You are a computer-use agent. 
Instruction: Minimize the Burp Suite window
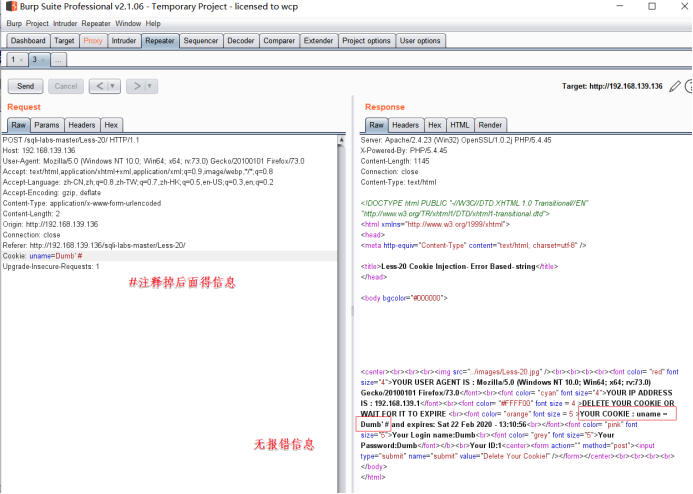(x=620, y=6)
